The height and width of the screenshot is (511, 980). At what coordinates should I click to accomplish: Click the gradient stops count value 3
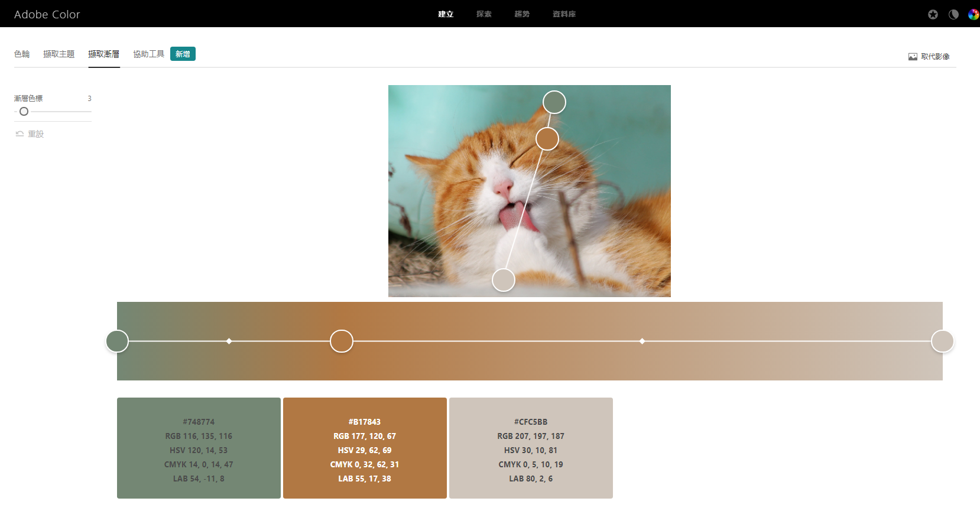(89, 99)
